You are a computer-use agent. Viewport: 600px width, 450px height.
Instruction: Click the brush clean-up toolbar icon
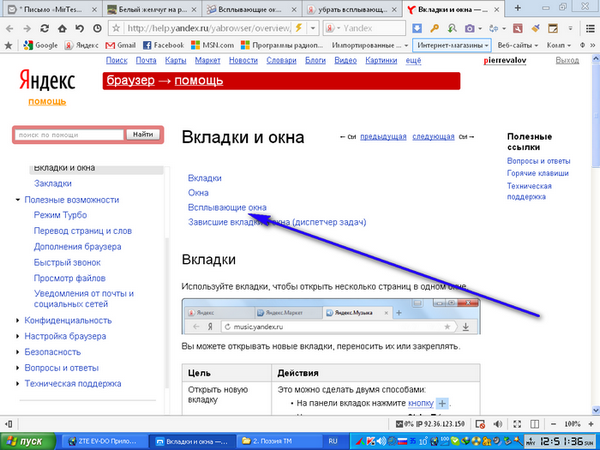point(535,28)
